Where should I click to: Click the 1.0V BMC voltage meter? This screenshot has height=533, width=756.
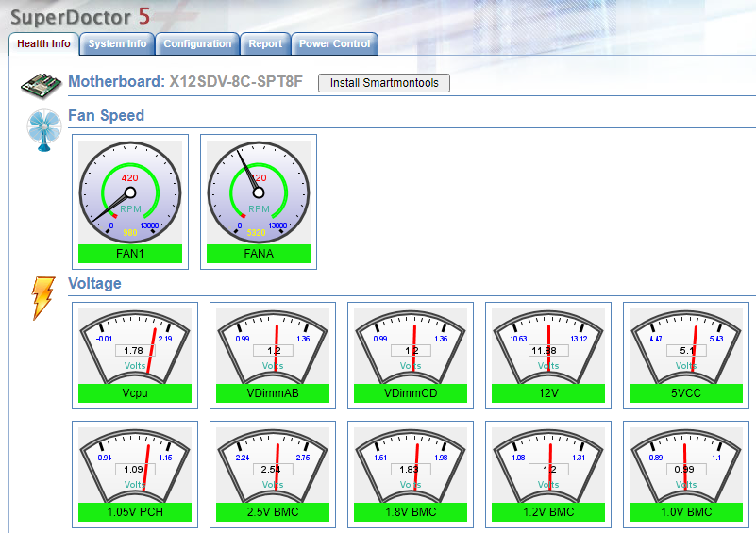tap(686, 465)
